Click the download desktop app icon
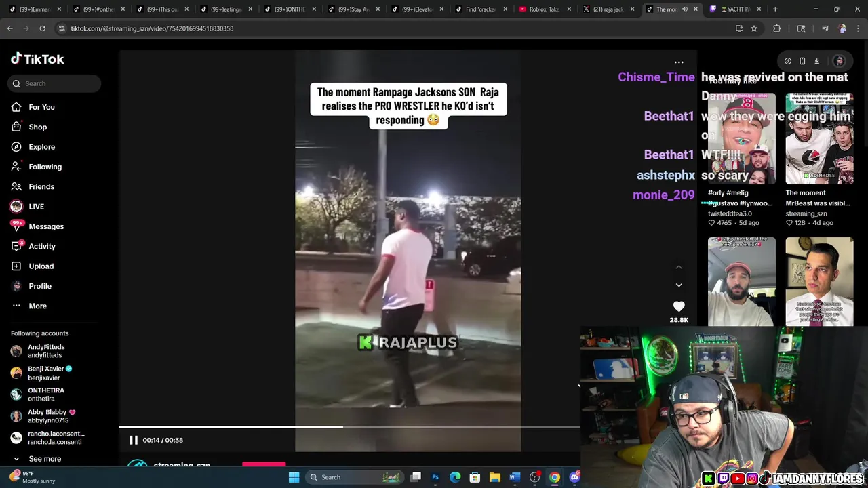 (x=817, y=61)
